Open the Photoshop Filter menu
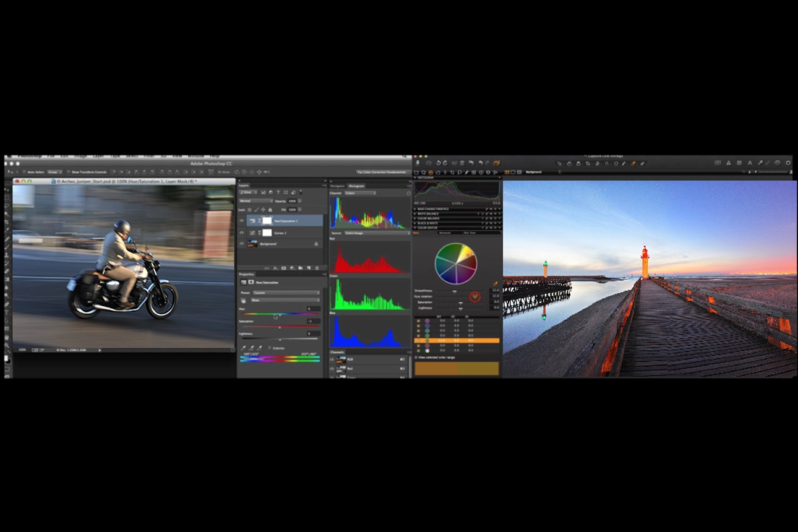798x532 pixels. (149, 156)
